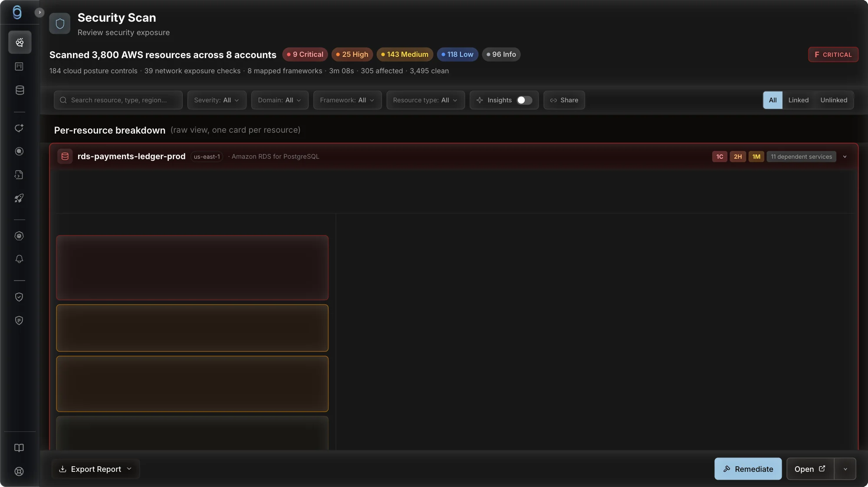
Task: Open the shield checkmark sidebar icon
Action: (19, 297)
